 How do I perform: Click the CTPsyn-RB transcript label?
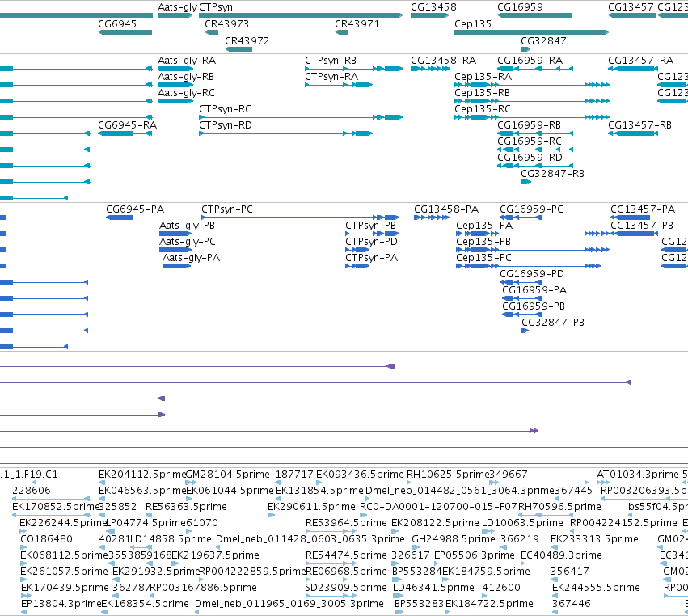[331, 60]
